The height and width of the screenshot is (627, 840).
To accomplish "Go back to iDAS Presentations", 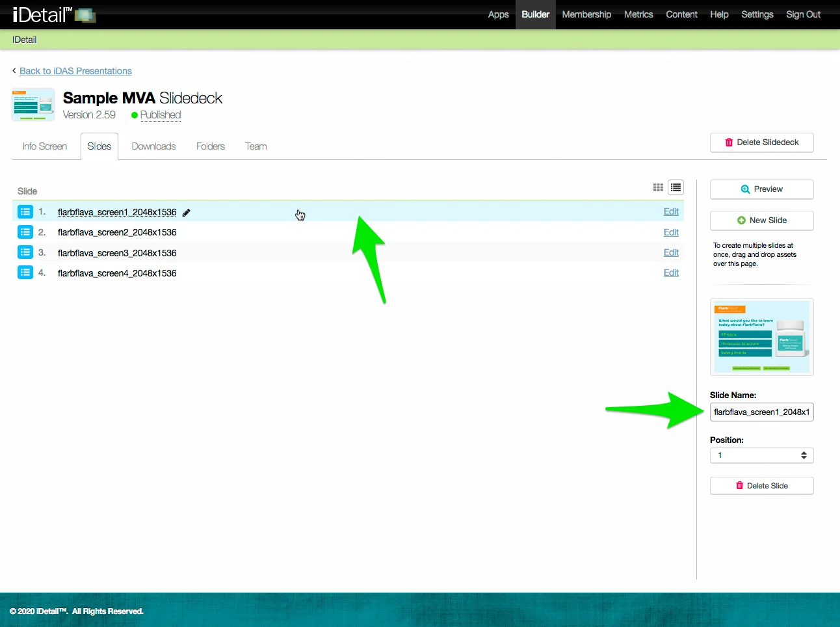I will coord(75,71).
